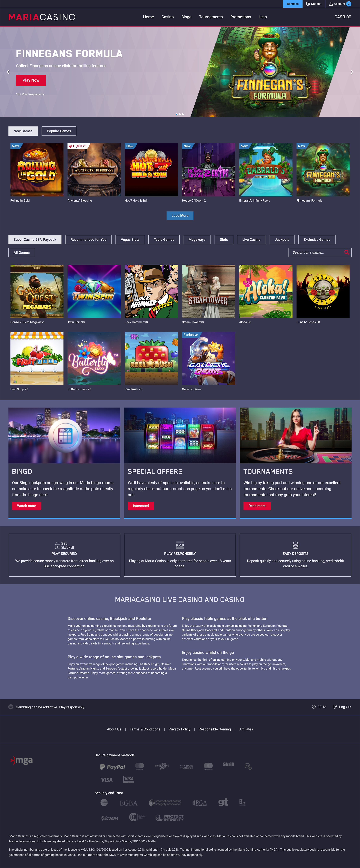This screenshot has height=868, width=360.
Task: Click the Log Out icon
Action: pyautogui.click(x=335, y=707)
